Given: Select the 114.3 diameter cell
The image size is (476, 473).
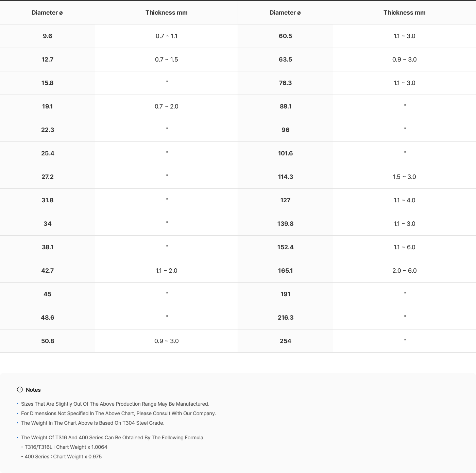Looking at the screenshot, I should pyautogui.click(x=285, y=177).
